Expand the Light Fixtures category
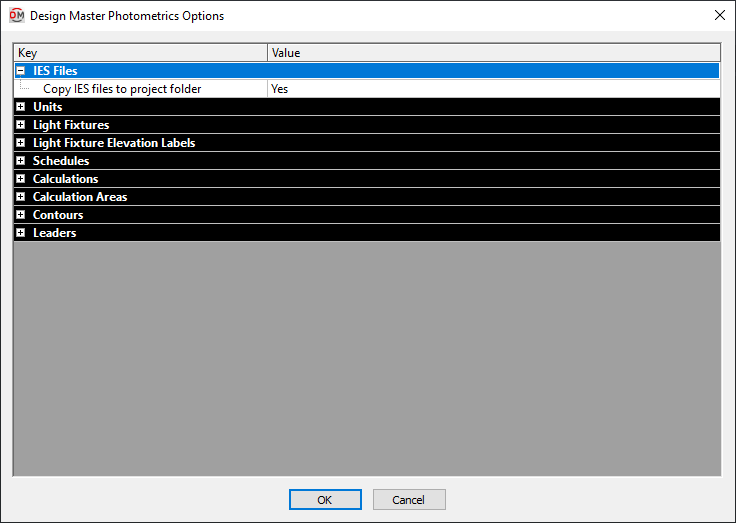The image size is (736, 523). (21, 125)
